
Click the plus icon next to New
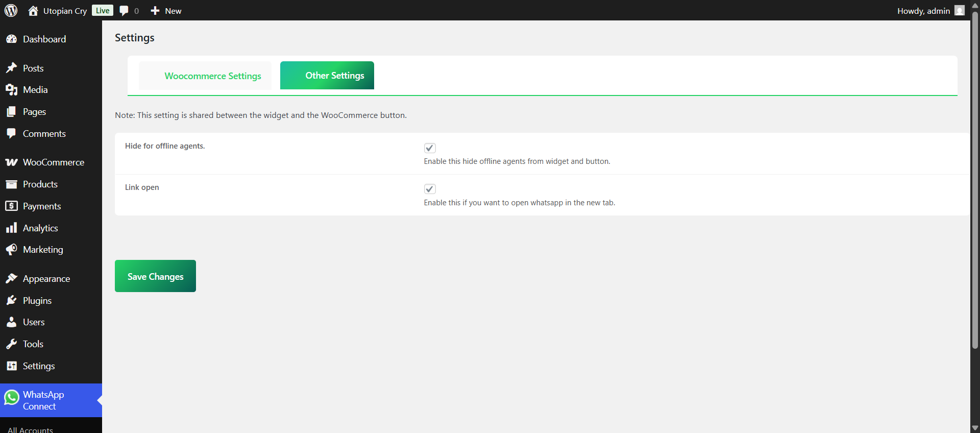coord(155,11)
